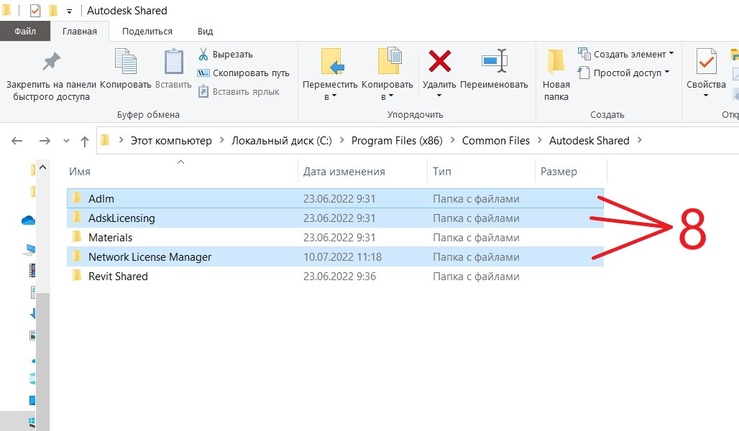Click Этот компьютер in address bar
739x431 pixels.
[x=171, y=141]
